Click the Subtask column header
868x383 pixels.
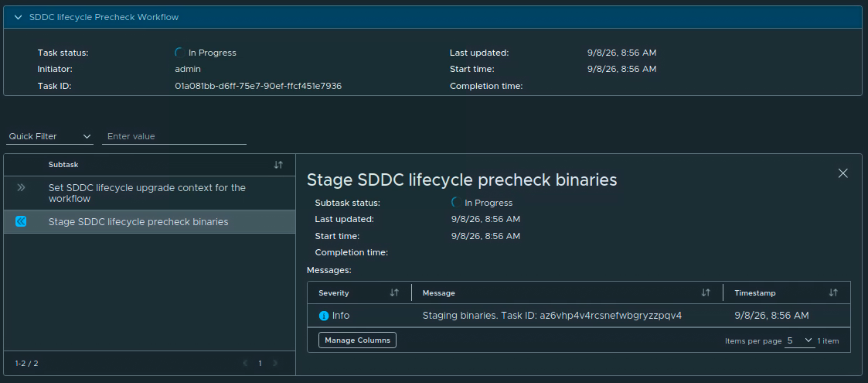(63, 165)
